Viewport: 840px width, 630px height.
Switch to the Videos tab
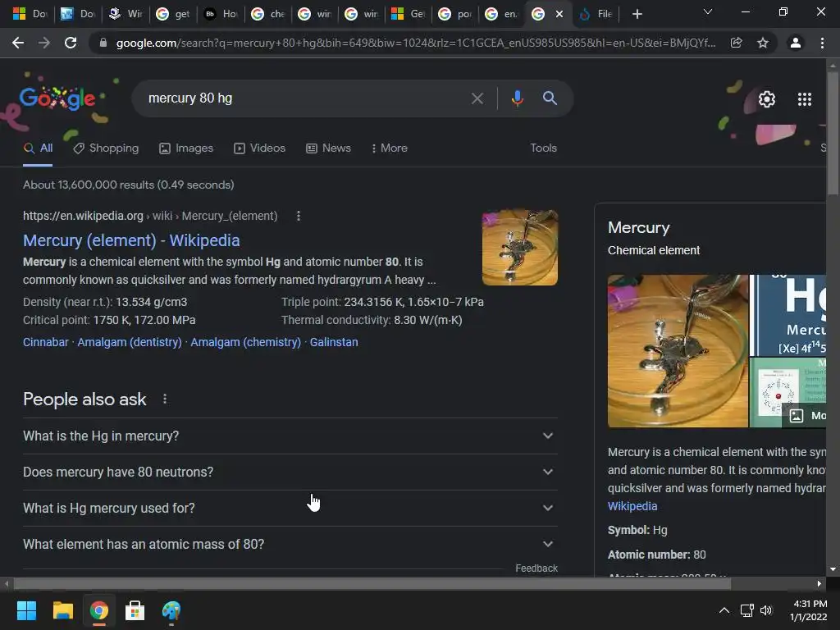pos(260,148)
